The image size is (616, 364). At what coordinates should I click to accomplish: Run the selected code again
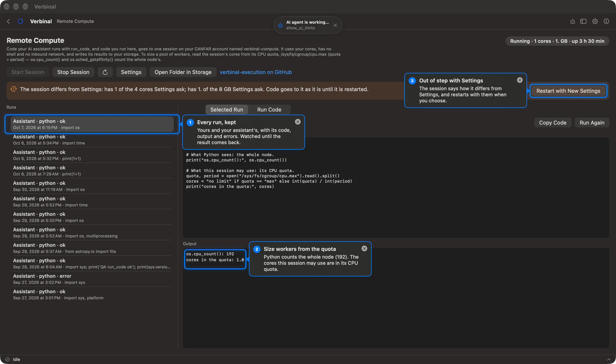592,123
